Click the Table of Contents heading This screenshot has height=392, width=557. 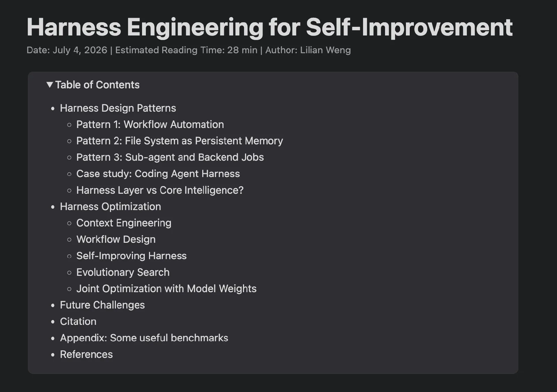(97, 85)
